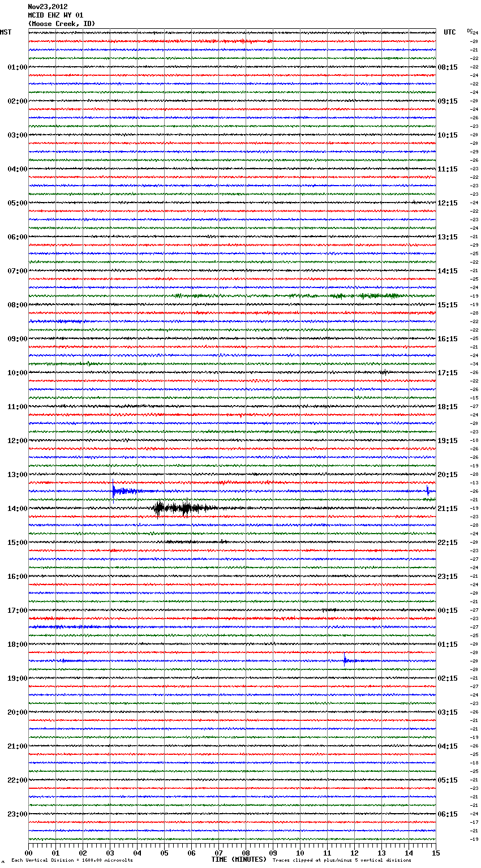The height and width of the screenshot is (868, 481).
Task: Click the DC column header
Action: point(470,31)
